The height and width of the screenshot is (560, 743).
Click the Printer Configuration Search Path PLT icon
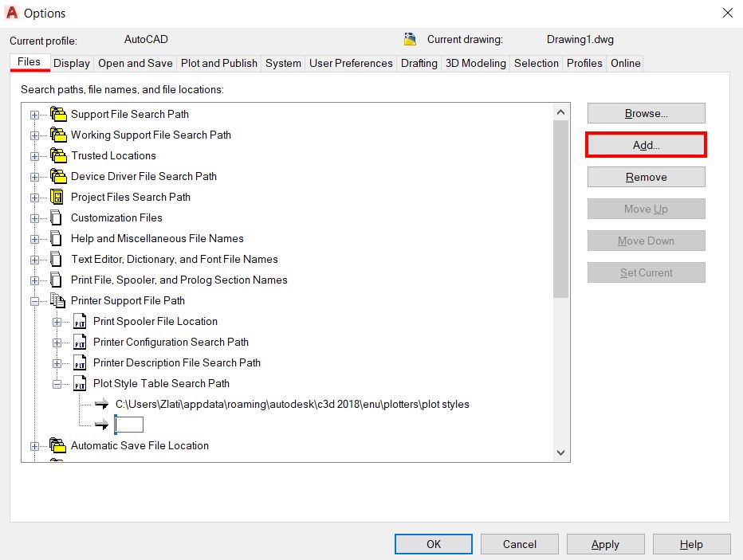tap(80, 343)
